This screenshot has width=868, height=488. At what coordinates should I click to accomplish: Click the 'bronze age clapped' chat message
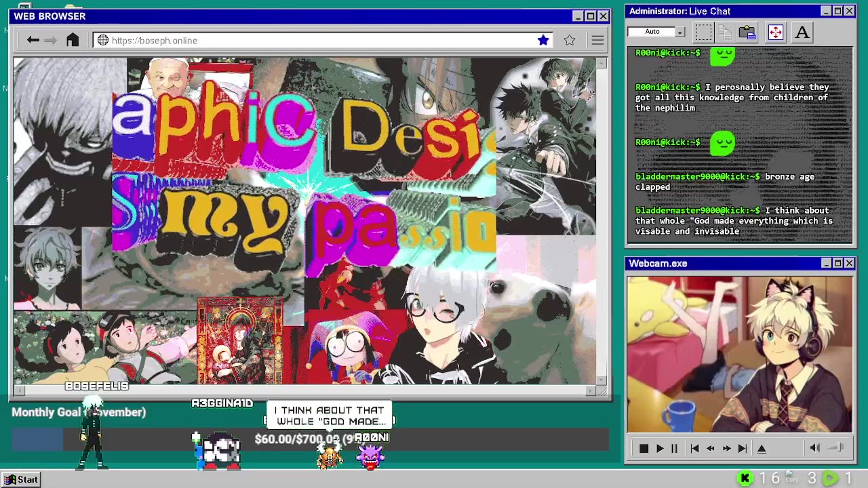725,182
